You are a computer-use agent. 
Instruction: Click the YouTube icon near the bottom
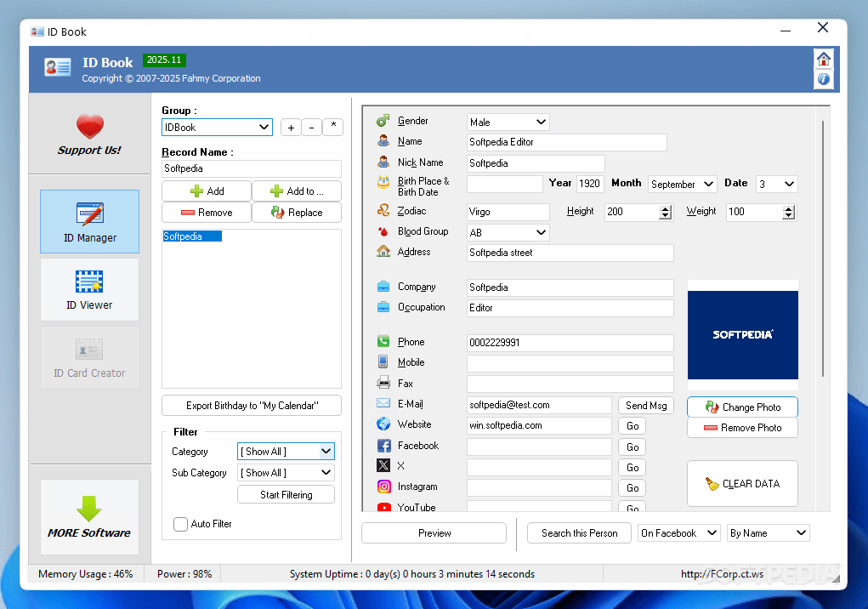(383, 506)
